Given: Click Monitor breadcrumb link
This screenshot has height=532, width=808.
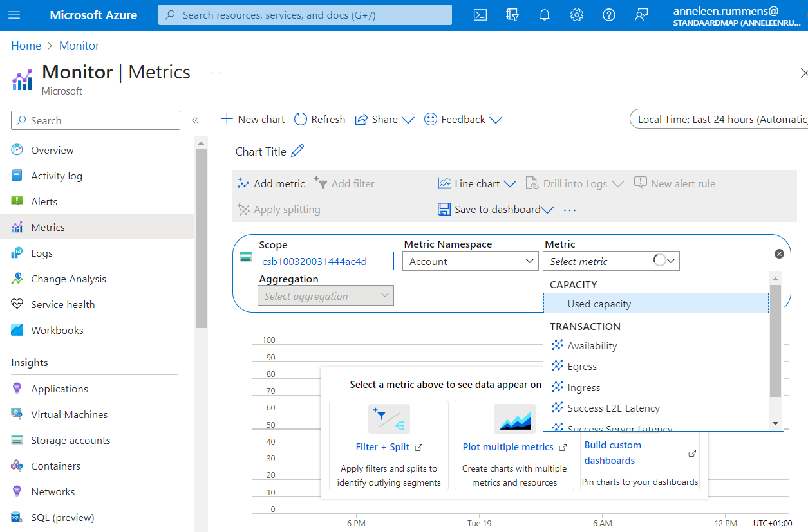Looking at the screenshot, I should [x=79, y=46].
